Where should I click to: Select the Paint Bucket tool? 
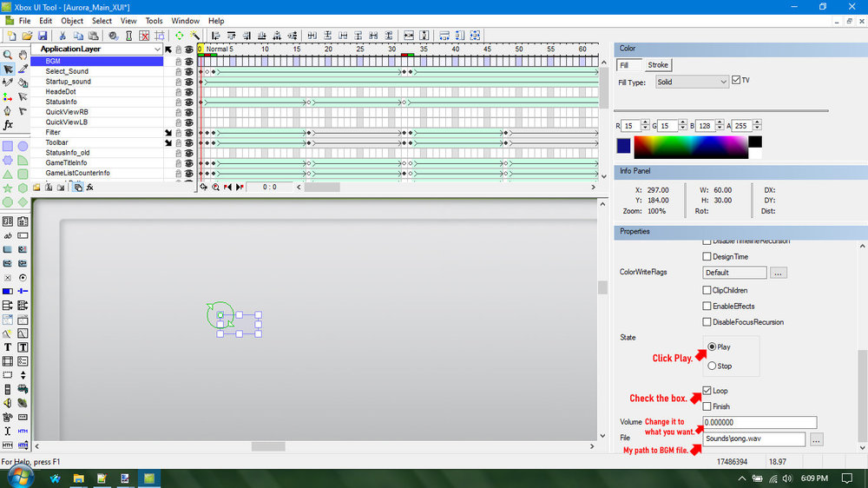pos(23,83)
